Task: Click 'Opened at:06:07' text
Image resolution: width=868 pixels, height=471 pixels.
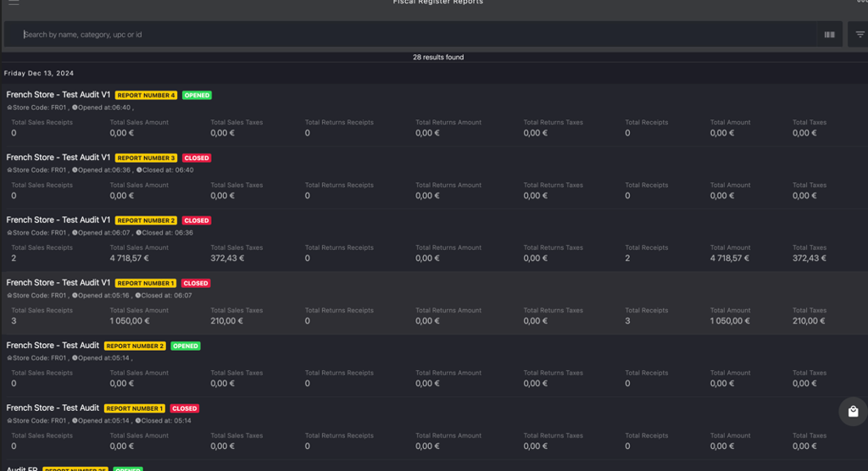Action: click(x=104, y=232)
